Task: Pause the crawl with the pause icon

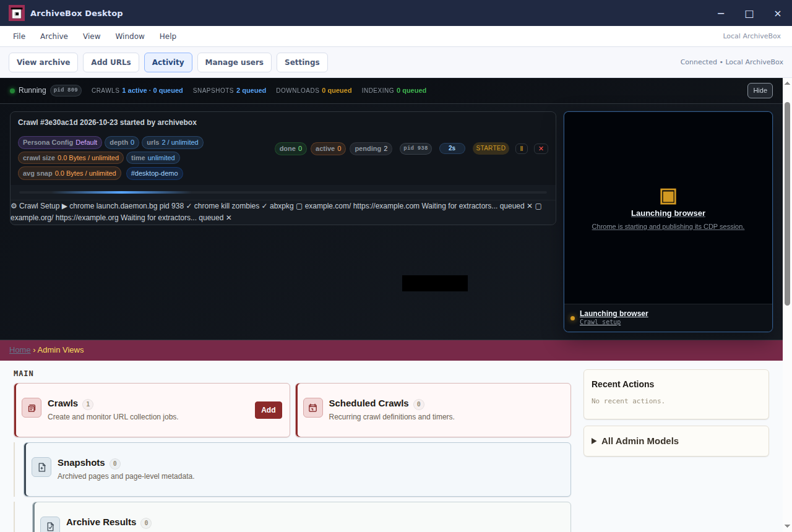Action: click(522, 148)
